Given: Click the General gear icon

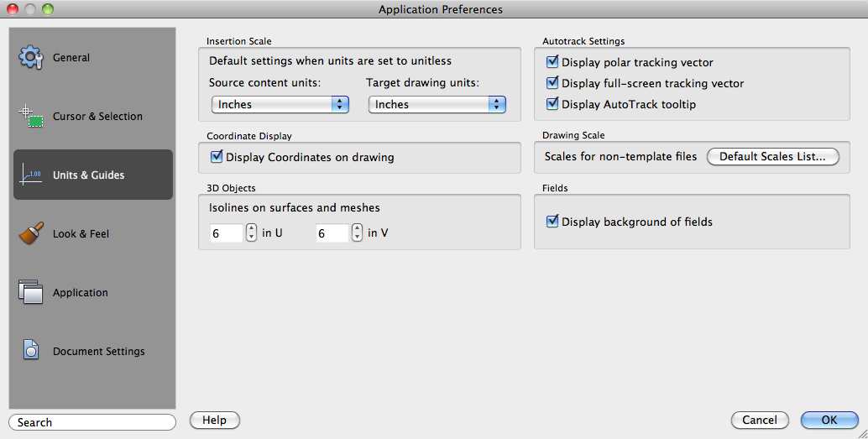Looking at the screenshot, I should coord(31,58).
